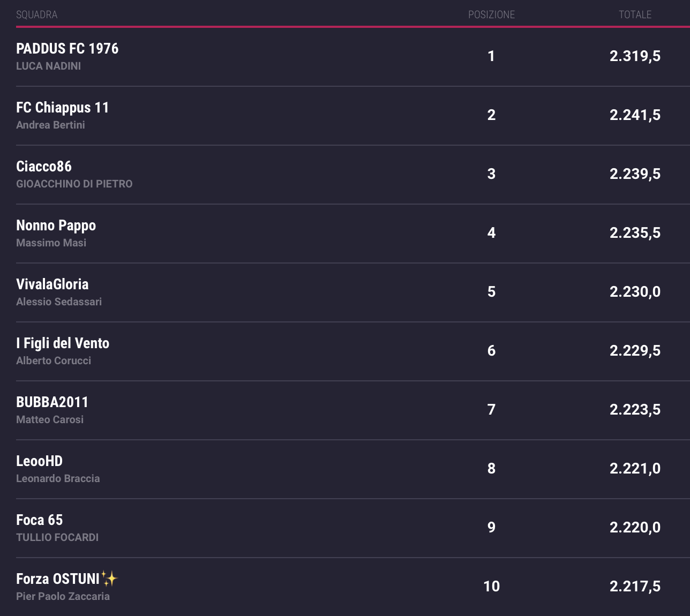This screenshot has width=690, height=616.
Task: Open the LeooHD team
Action: click(40, 461)
